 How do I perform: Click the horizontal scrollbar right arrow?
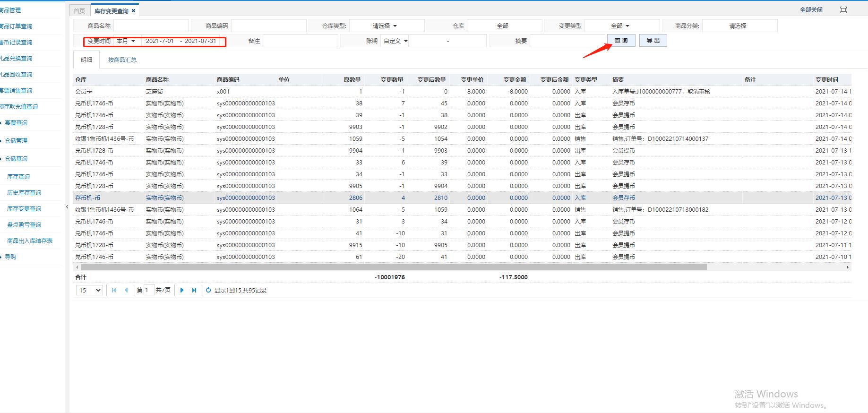point(848,267)
